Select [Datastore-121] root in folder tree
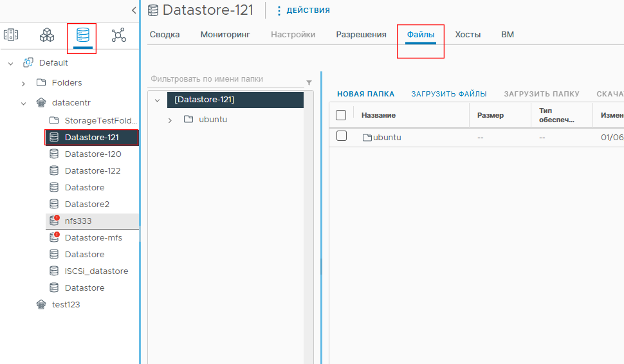This screenshot has width=624, height=364. pos(235,100)
